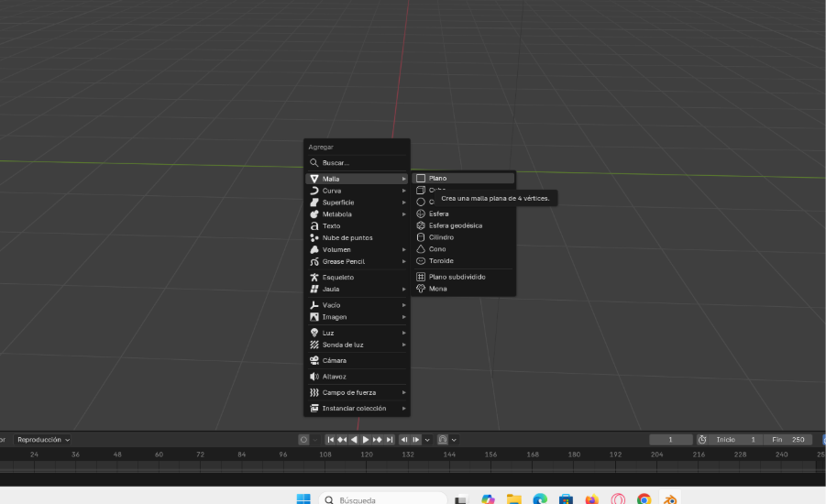Click the Buscar... search field in Agregar menu
Screen dimensions: 826x504
[x=358, y=162]
